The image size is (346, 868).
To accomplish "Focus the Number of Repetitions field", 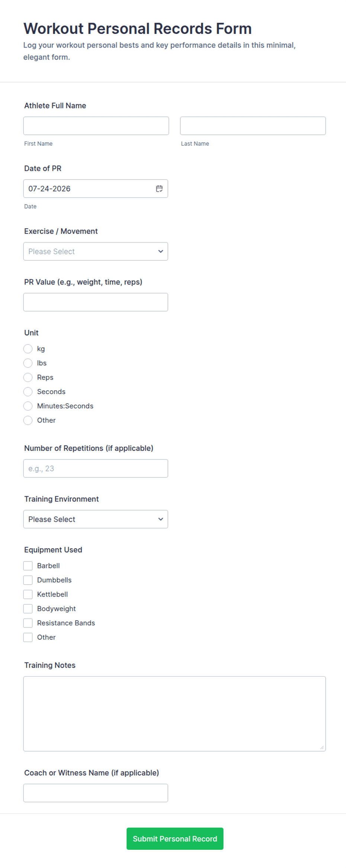I will click(x=96, y=468).
